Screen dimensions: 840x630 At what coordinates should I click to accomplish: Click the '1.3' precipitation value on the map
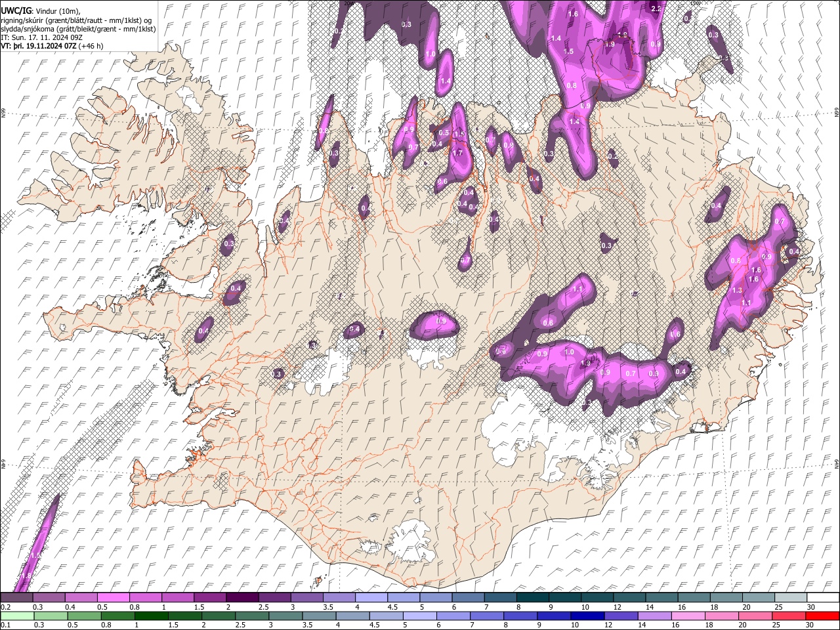[x=737, y=290]
